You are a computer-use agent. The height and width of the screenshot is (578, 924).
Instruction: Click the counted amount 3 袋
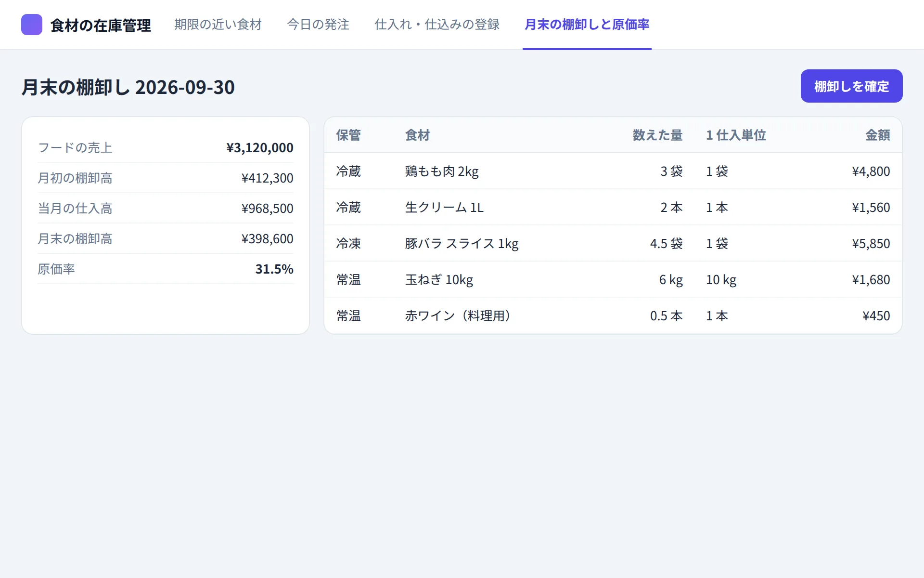(671, 171)
